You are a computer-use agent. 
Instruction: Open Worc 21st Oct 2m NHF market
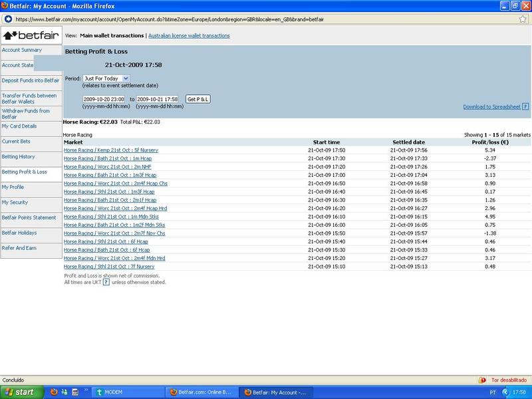point(108,167)
